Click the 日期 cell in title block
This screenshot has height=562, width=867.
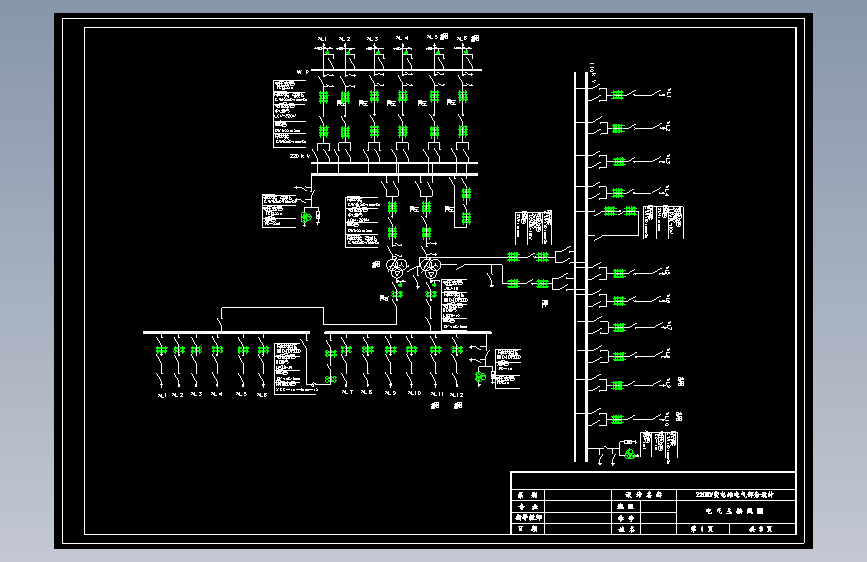point(529,529)
